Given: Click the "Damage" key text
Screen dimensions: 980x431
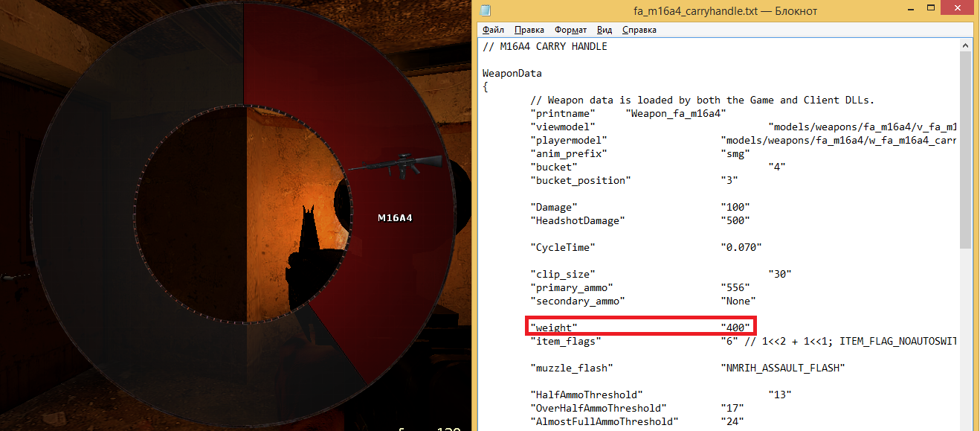Looking at the screenshot, I should pyautogui.click(x=554, y=207).
